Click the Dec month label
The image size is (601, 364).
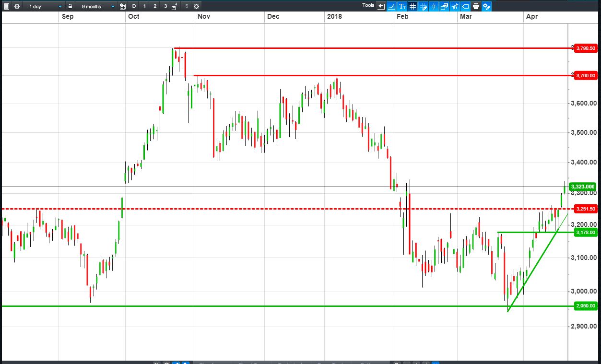273,16
